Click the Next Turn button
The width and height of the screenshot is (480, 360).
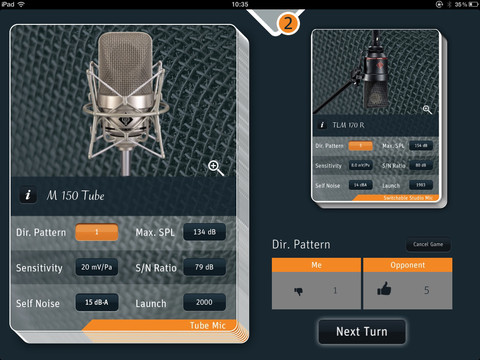tap(362, 332)
